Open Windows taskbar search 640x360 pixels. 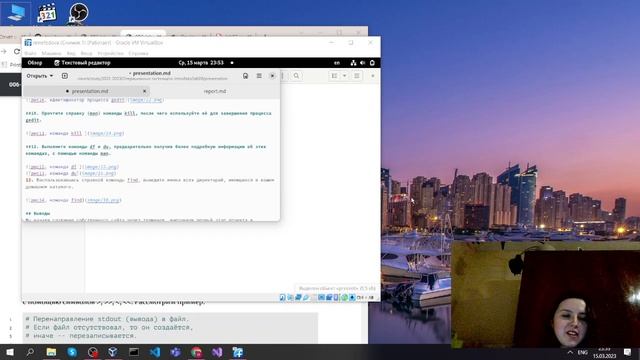tap(30, 352)
